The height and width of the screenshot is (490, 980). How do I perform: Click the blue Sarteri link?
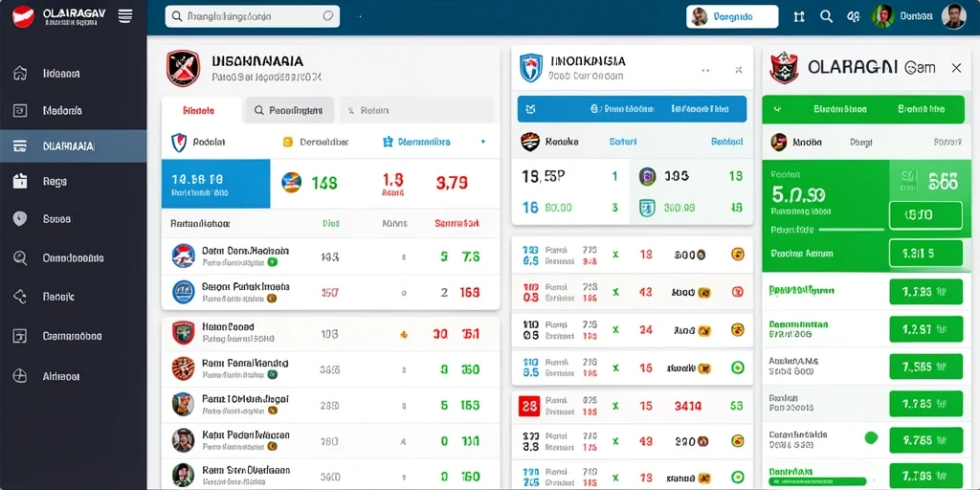pos(622,142)
